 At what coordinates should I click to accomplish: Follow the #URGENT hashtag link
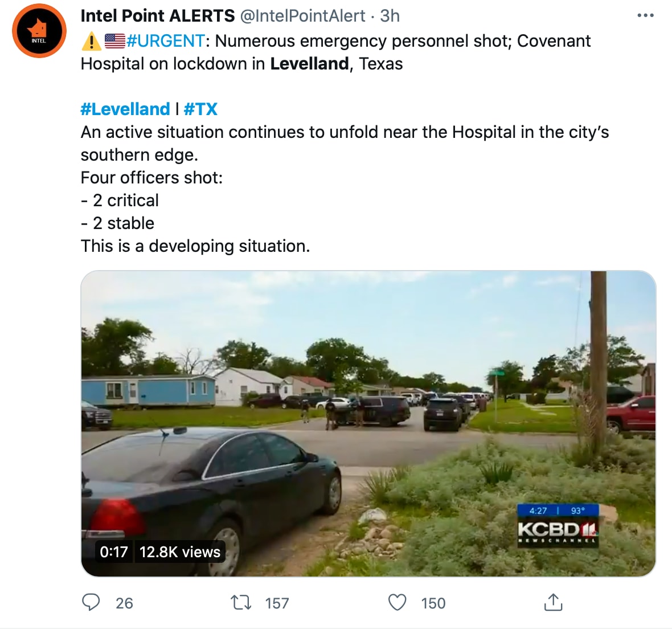pyautogui.click(x=166, y=41)
